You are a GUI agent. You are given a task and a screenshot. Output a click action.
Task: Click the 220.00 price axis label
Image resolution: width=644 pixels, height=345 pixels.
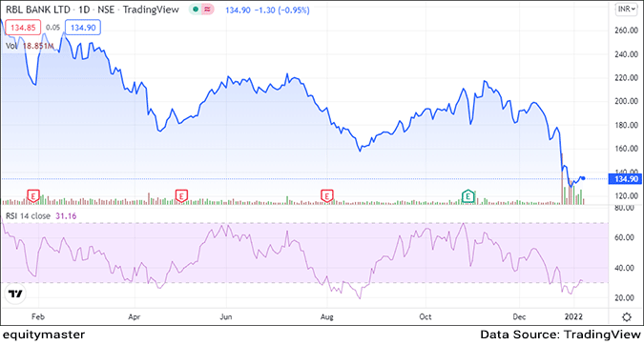point(626,77)
